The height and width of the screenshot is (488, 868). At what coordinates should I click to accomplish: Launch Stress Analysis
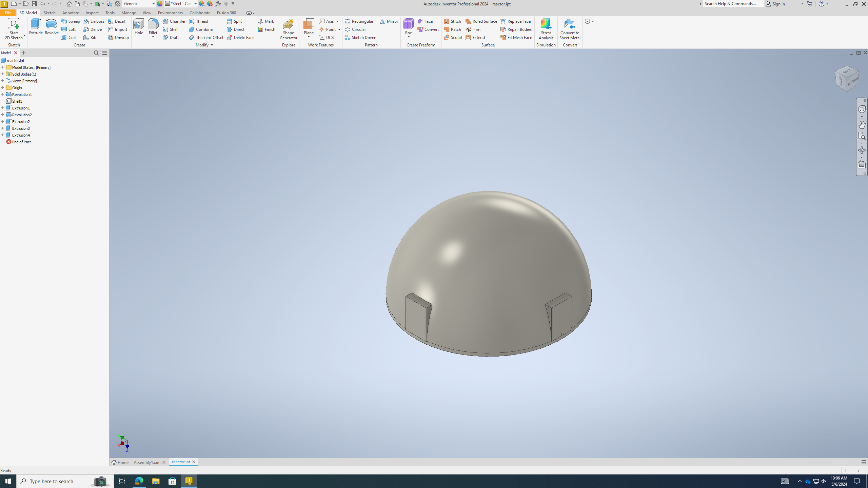(x=546, y=29)
